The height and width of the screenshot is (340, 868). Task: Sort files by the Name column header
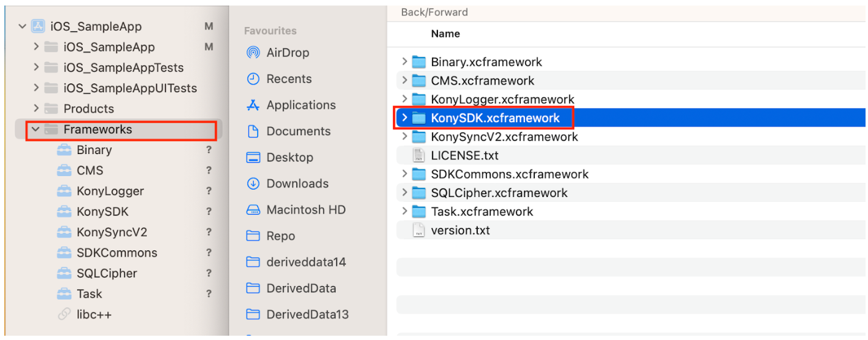point(445,34)
